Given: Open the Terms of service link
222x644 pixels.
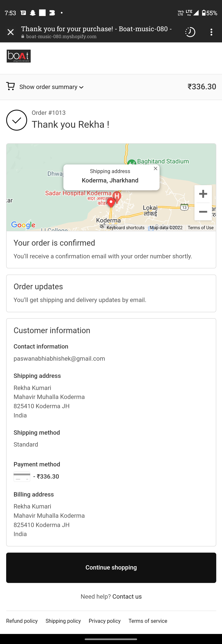Looking at the screenshot, I should click(148, 621).
